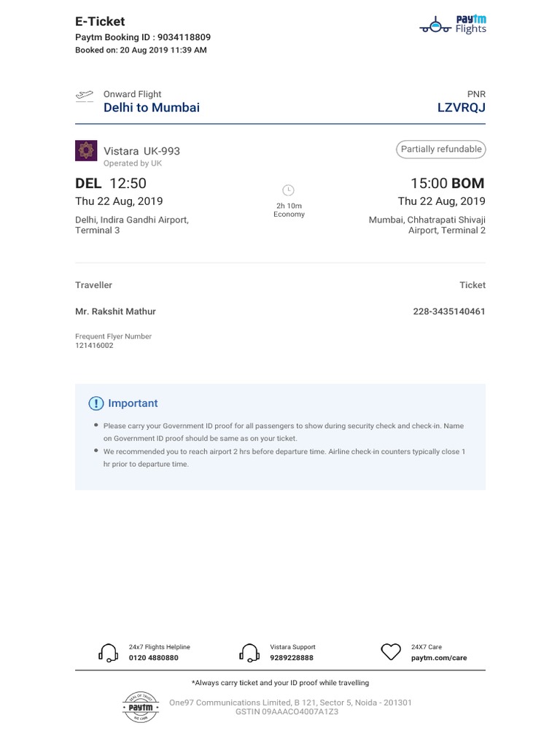Click the 24X7 Care heart icon
Image resolution: width=560 pixels, height=747 pixels.
[392, 651]
